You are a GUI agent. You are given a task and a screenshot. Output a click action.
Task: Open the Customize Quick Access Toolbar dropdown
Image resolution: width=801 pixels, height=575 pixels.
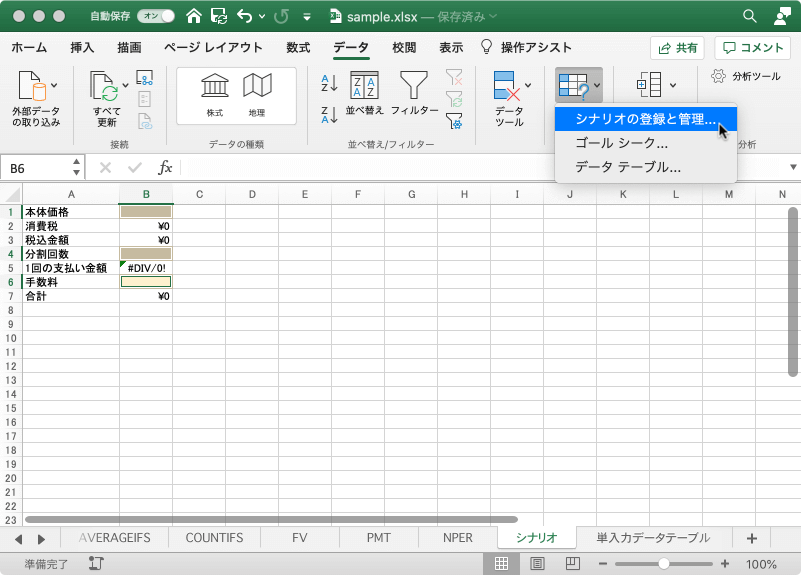point(307,17)
